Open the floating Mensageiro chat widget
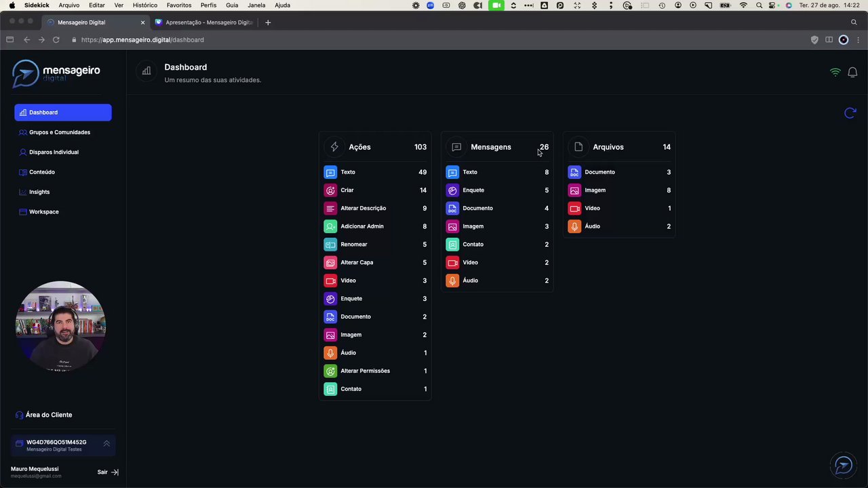This screenshot has height=488, width=868. (844, 465)
